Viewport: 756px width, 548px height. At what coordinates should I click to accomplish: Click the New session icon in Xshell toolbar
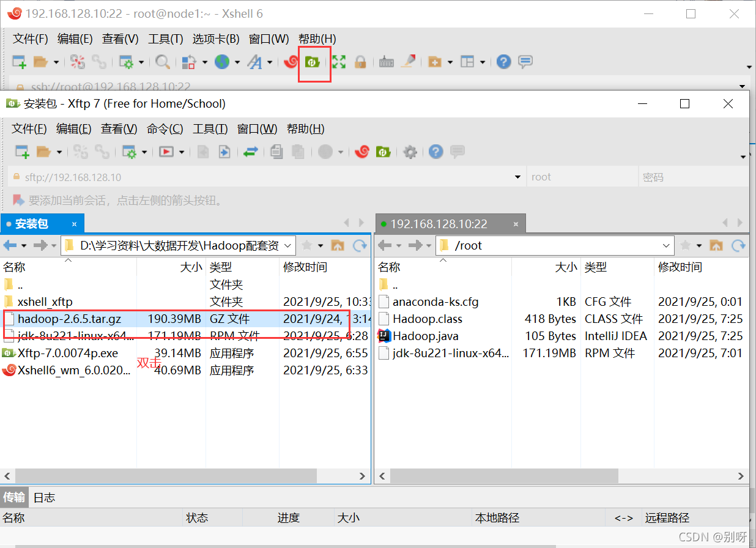pyautogui.click(x=20, y=62)
